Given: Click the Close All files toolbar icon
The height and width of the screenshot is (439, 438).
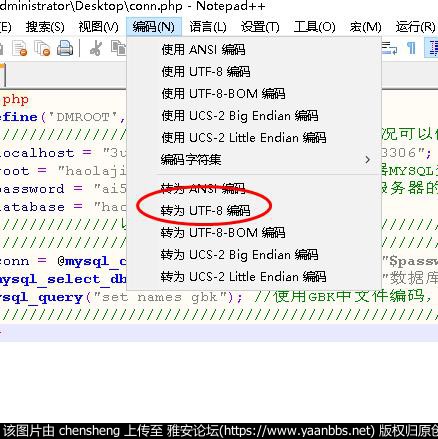Looking at the screenshot, I should pyautogui.click(x=42, y=49).
